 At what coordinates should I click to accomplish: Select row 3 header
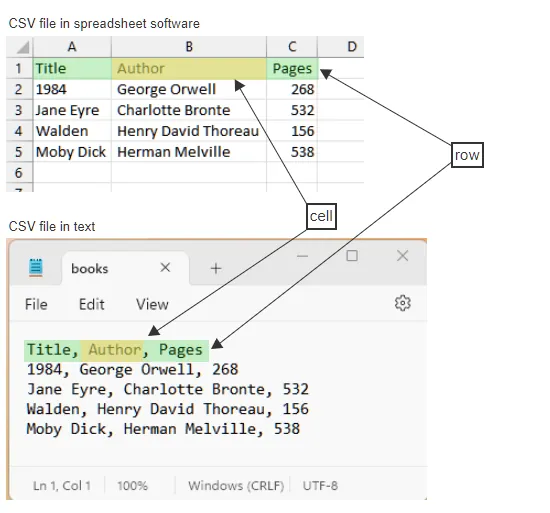[19, 110]
